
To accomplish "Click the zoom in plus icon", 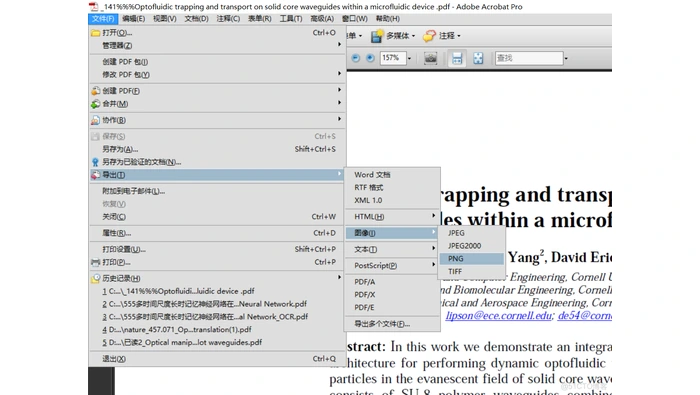I will [370, 58].
